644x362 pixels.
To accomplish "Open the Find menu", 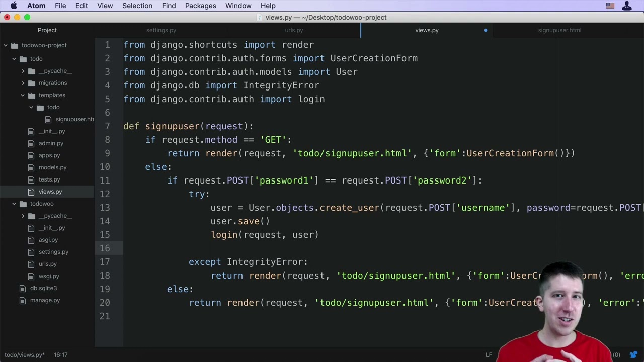I will [169, 6].
